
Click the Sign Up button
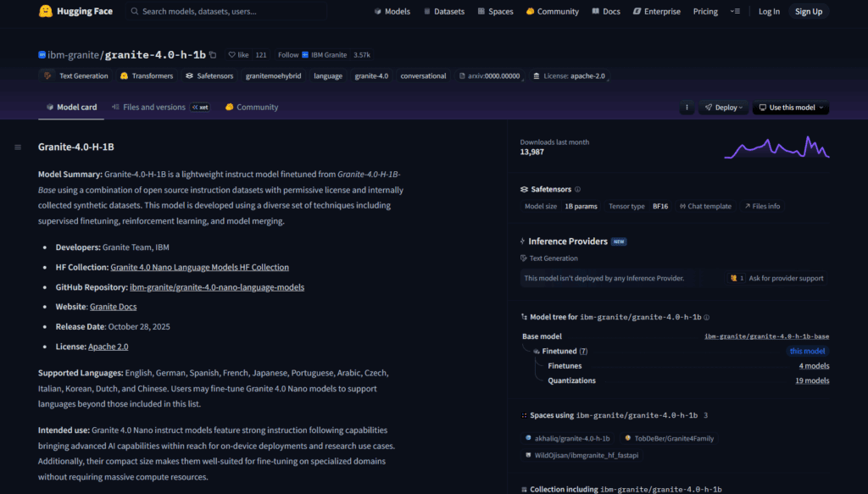click(x=809, y=11)
